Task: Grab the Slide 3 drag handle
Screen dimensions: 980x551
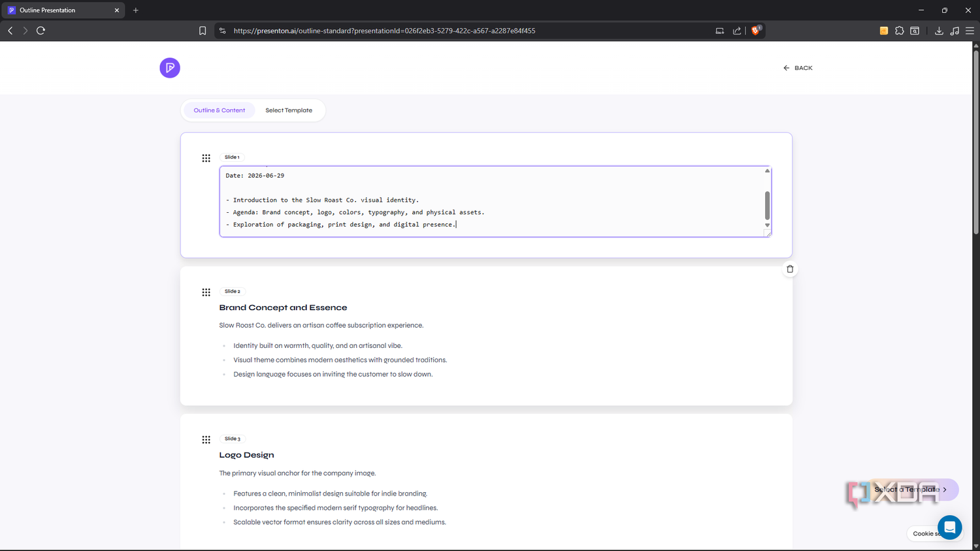Action: pyautogui.click(x=206, y=440)
